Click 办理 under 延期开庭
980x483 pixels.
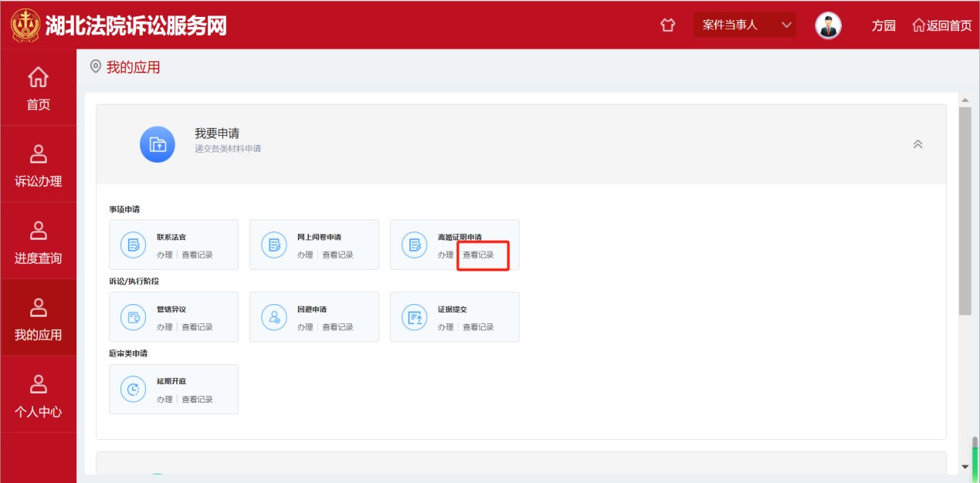coord(164,399)
